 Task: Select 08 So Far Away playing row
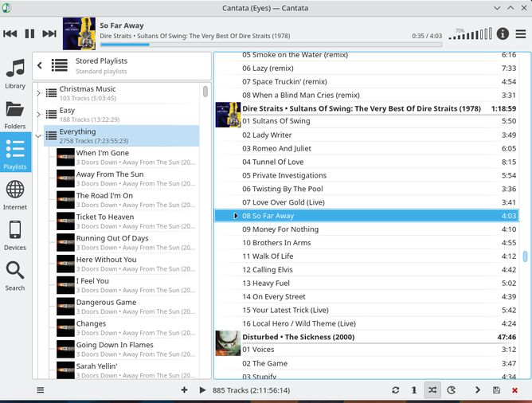click(x=366, y=216)
